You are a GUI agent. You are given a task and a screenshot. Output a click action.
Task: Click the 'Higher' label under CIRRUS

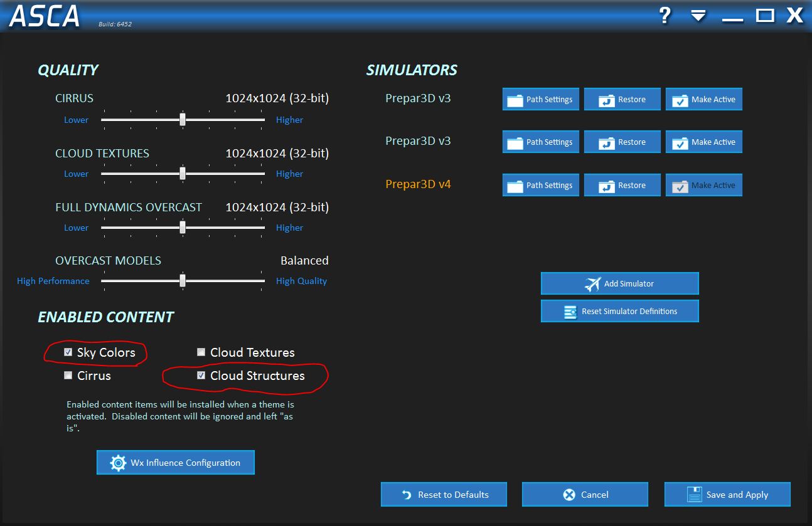pyautogui.click(x=289, y=120)
